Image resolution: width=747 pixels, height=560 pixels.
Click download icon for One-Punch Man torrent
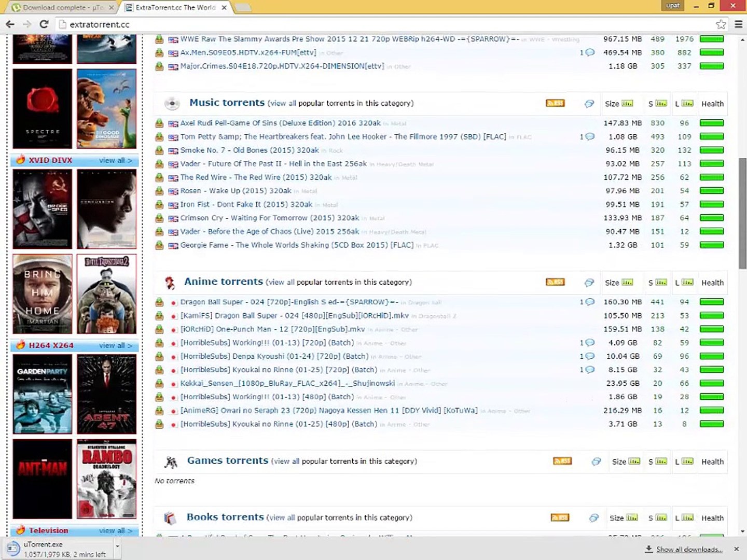coord(159,329)
